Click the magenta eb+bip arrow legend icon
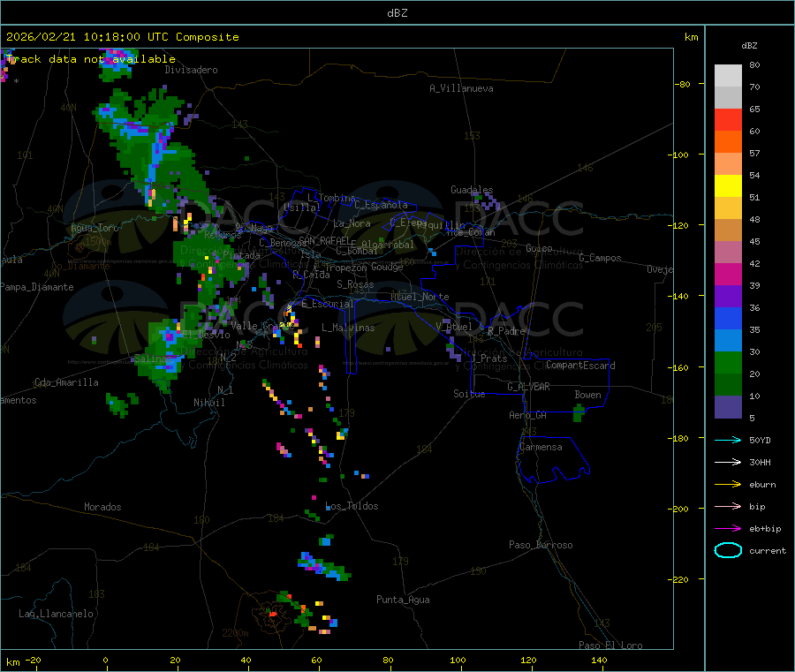 point(728,529)
